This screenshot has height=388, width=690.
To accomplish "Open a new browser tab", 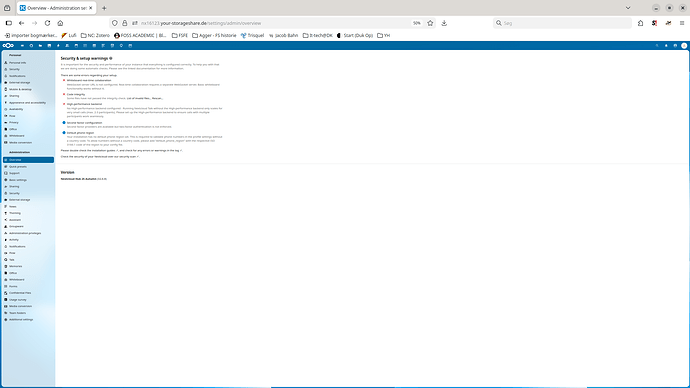I will point(104,8).
